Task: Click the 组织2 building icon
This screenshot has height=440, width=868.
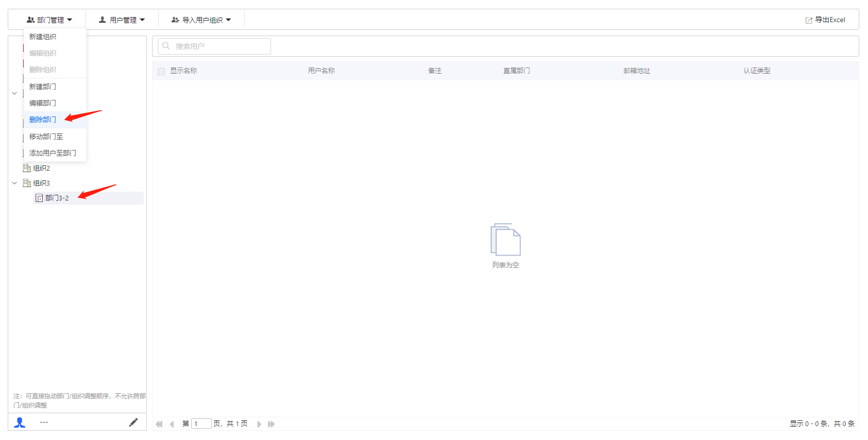Action: 27,168
